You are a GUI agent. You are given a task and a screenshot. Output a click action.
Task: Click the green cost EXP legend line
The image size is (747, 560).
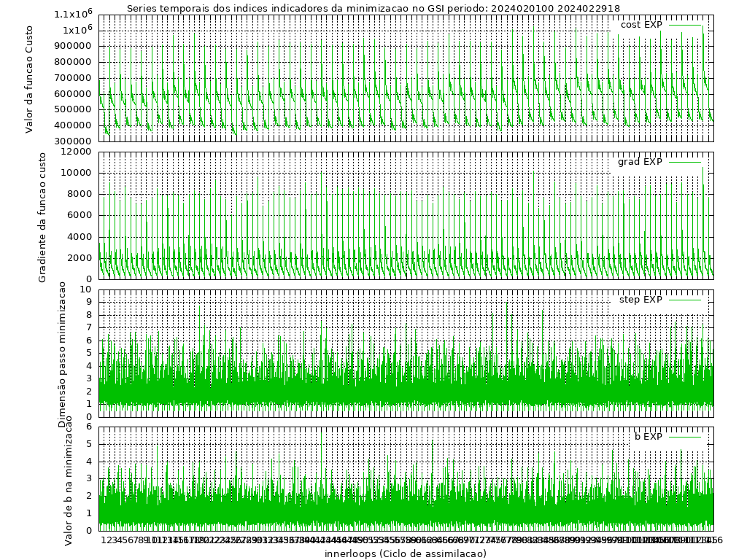click(x=684, y=25)
